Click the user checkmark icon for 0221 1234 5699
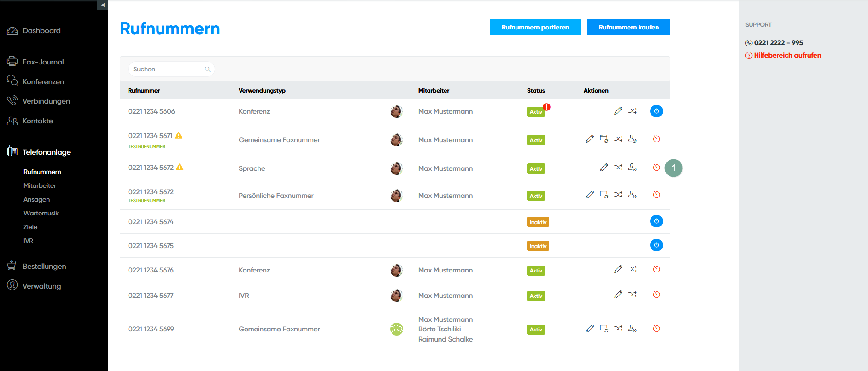The image size is (868, 371). [x=632, y=329]
